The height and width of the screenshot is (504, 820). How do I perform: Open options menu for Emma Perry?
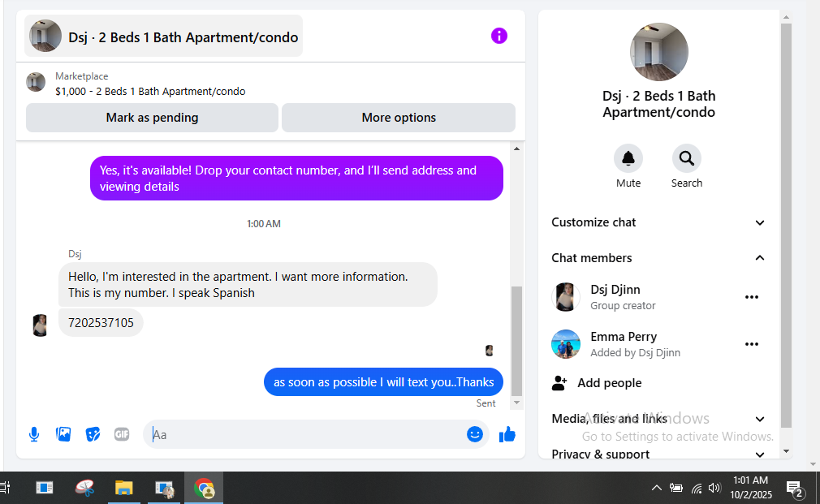point(752,345)
